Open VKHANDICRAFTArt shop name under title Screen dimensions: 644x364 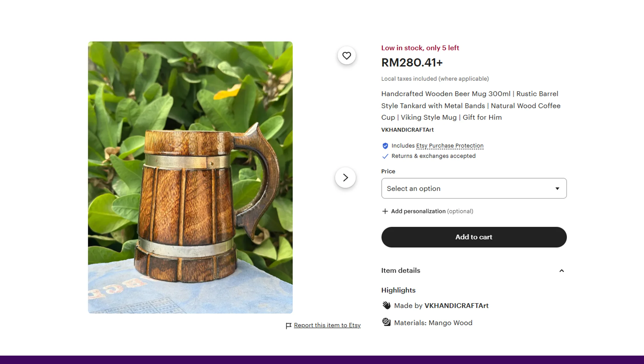click(x=407, y=130)
